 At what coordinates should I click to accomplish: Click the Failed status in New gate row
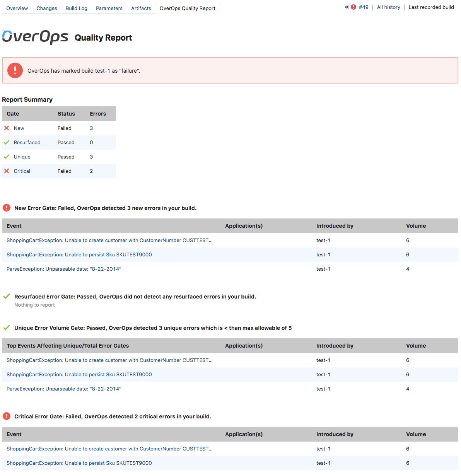tap(65, 128)
